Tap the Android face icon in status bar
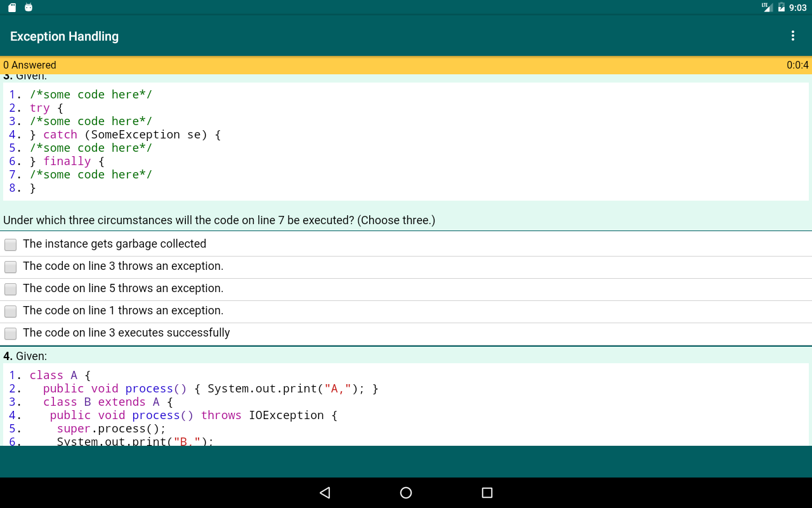This screenshot has height=508, width=812. (x=29, y=8)
